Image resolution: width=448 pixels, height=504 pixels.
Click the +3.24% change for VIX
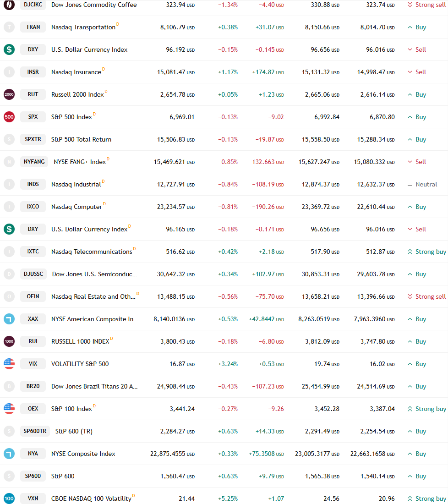tap(228, 364)
